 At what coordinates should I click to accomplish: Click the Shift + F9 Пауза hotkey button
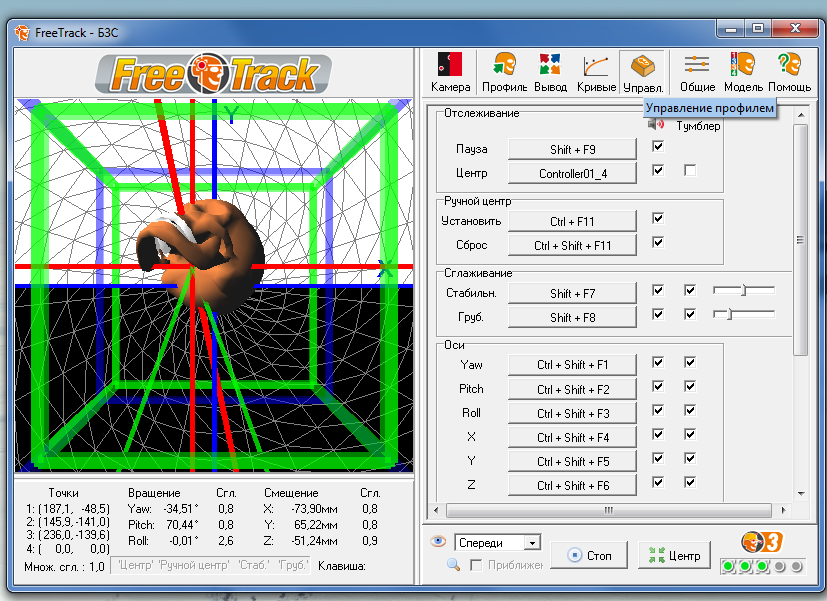pyautogui.click(x=572, y=149)
